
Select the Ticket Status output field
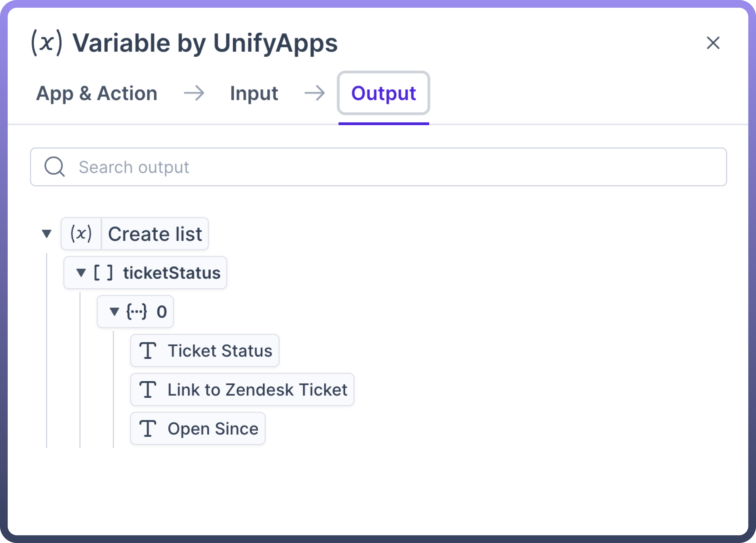(x=220, y=351)
